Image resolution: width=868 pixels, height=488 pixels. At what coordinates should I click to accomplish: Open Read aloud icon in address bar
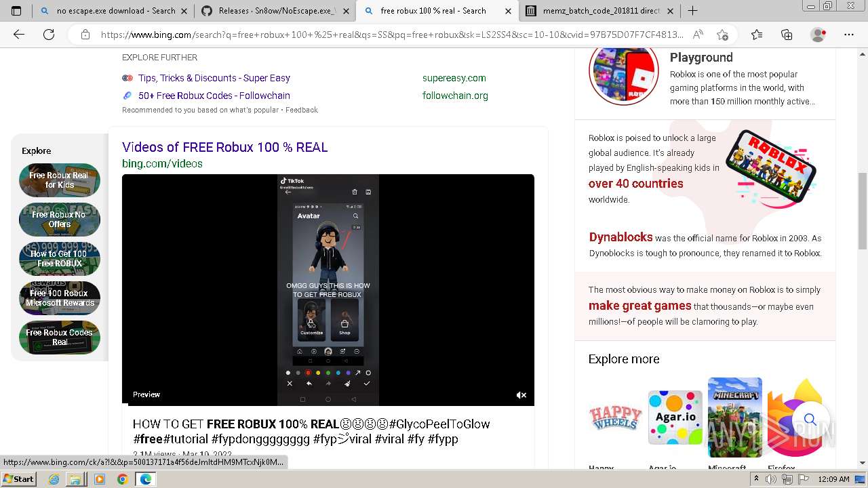pyautogui.click(x=698, y=35)
